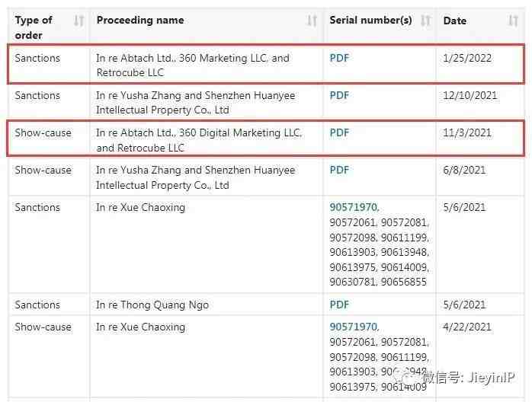Open serial 90571970 in 5/6/2021 sanctions row
Viewport: 532px width, 402px height.
pos(353,207)
